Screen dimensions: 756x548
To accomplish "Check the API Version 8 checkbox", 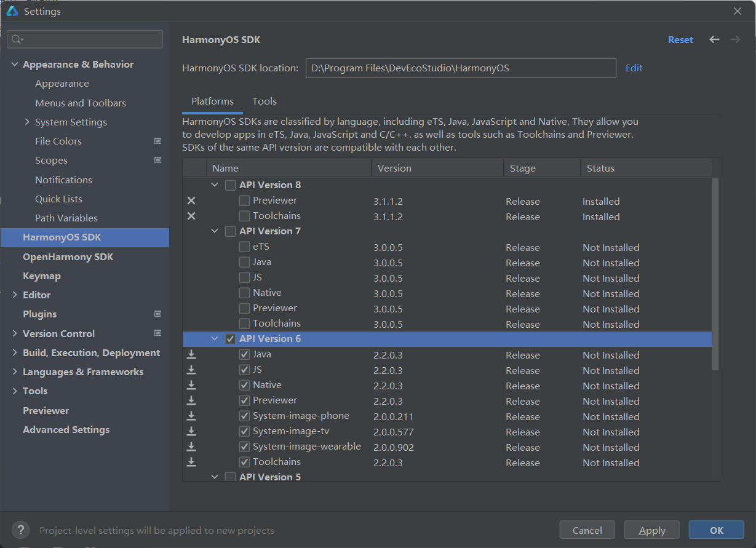I will [230, 185].
